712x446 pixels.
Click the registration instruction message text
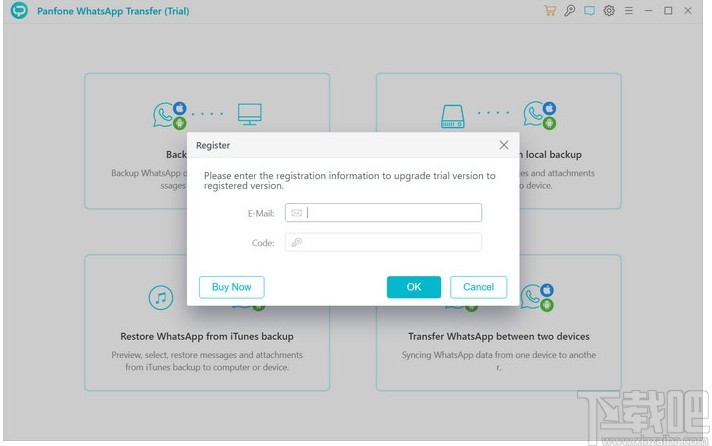coord(349,180)
